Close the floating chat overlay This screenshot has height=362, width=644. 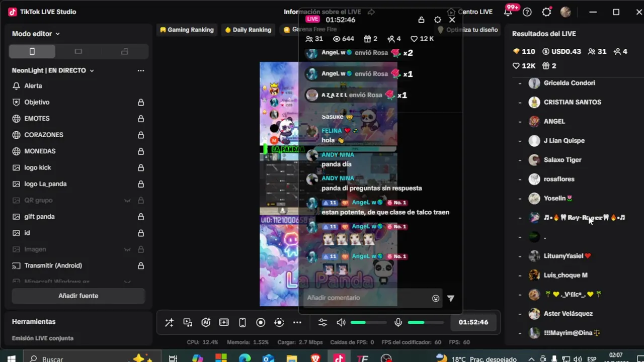coord(452,20)
